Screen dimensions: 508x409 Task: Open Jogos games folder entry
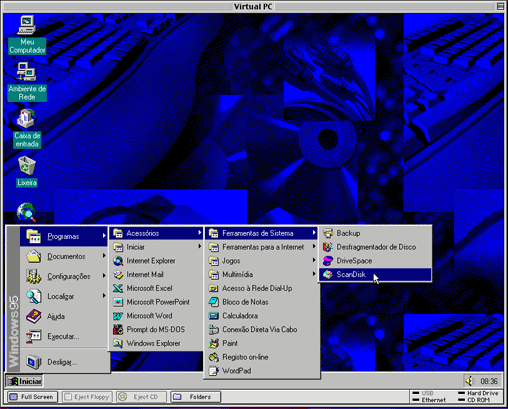tap(262, 261)
